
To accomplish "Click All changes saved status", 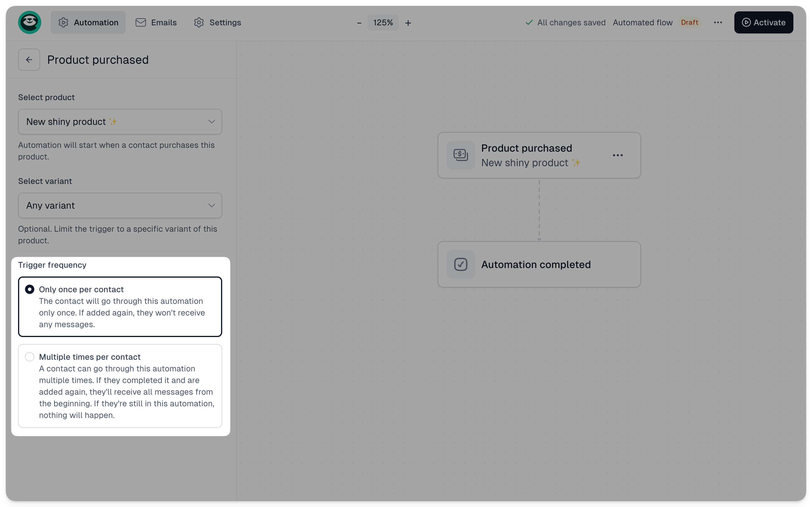I will coord(565,22).
